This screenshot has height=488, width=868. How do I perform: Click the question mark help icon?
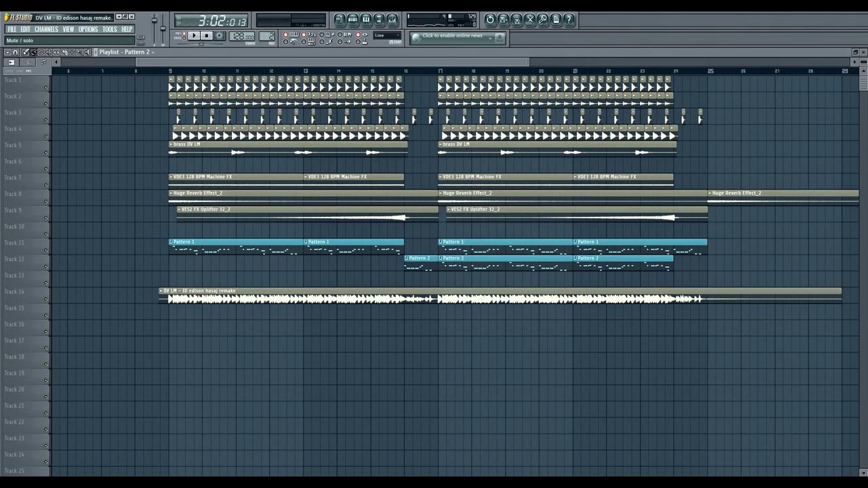pyautogui.click(x=569, y=20)
